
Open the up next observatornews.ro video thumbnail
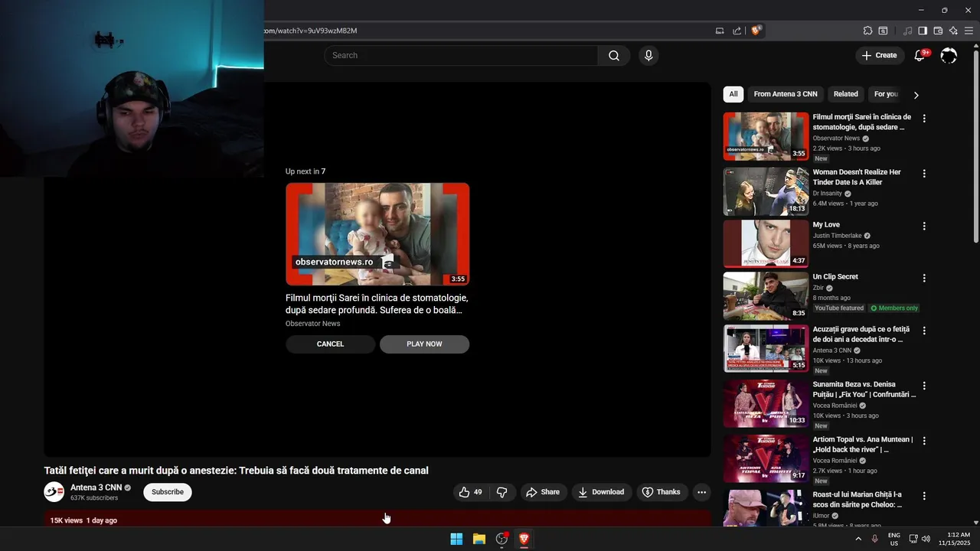pyautogui.click(x=377, y=234)
